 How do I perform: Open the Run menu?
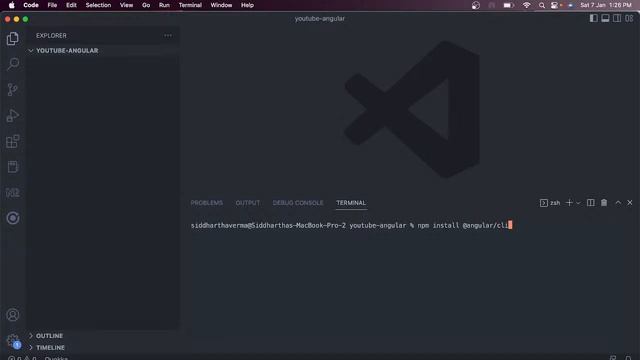(x=164, y=5)
